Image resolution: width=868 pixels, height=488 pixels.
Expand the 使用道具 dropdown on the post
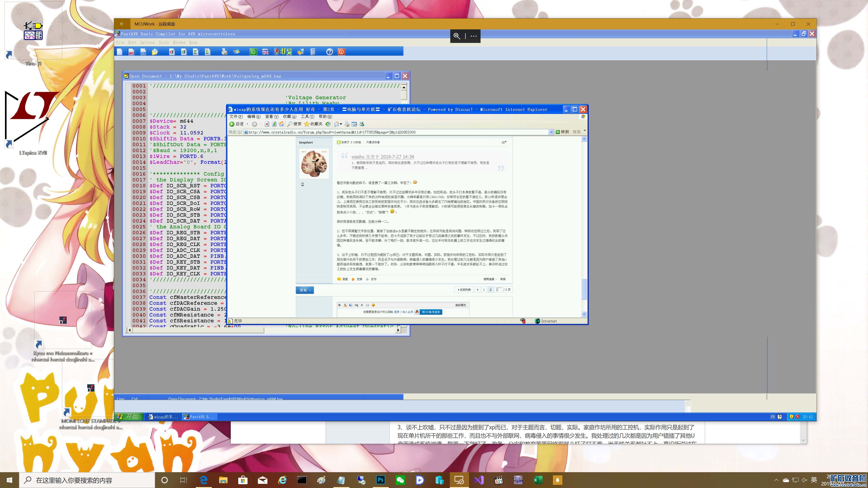490,279
